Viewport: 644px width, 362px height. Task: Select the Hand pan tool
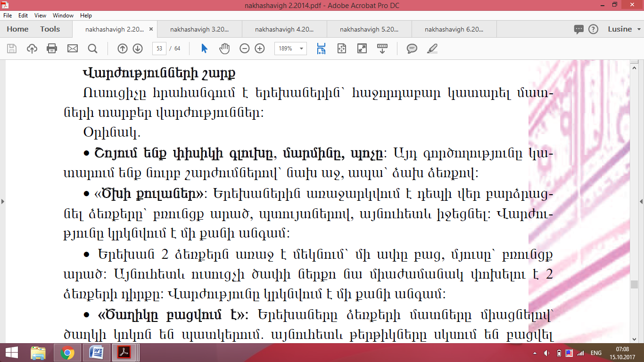click(225, 48)
